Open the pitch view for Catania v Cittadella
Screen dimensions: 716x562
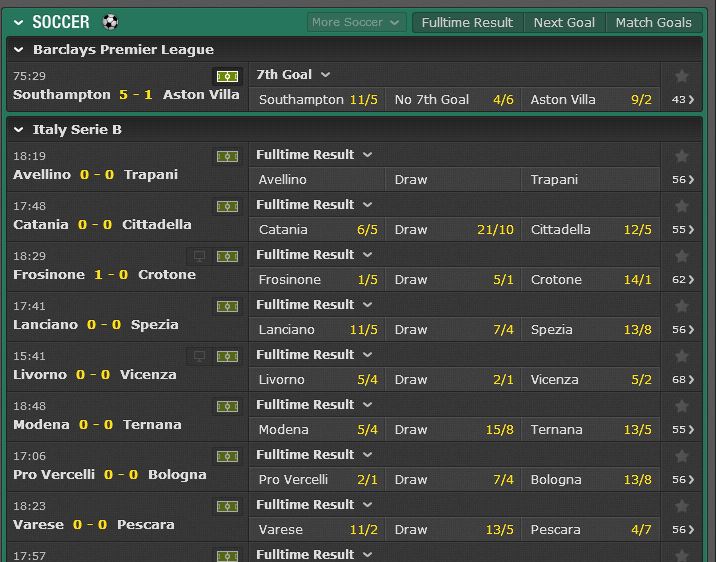tap(227, 206)
